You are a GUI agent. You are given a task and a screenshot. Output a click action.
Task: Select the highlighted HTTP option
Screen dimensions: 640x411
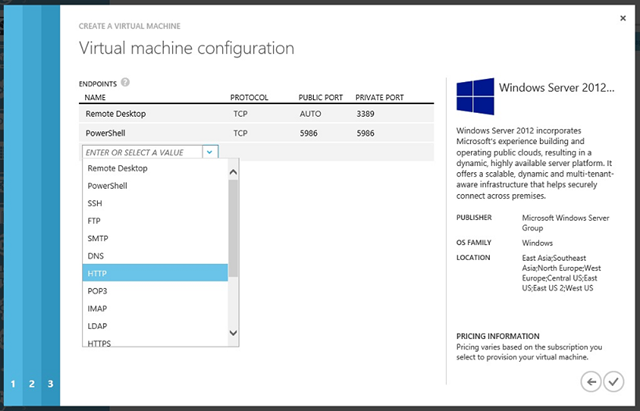pyautogui.click(x=155, y=273)
